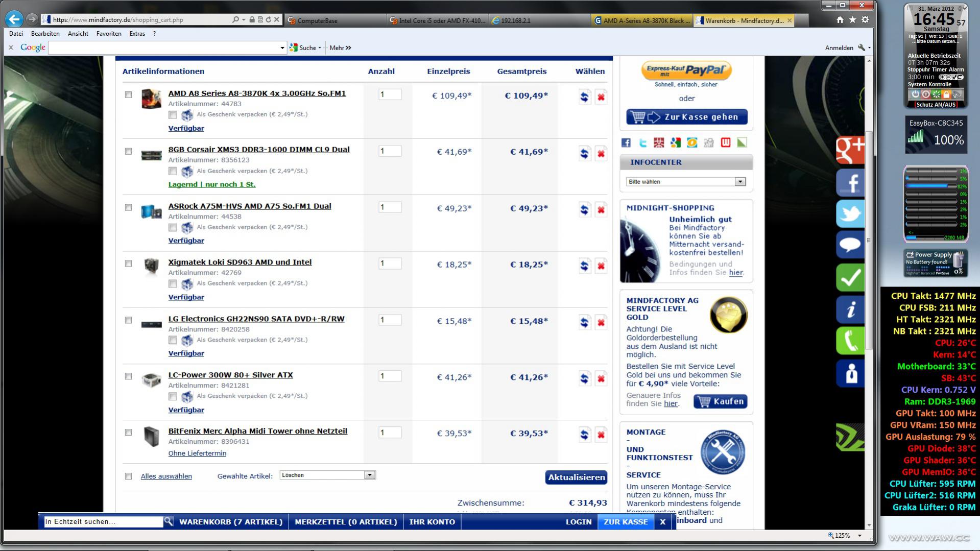The image size is (980, 551).
Task: Open the large Google+ side button
Action: click(850, 150)
